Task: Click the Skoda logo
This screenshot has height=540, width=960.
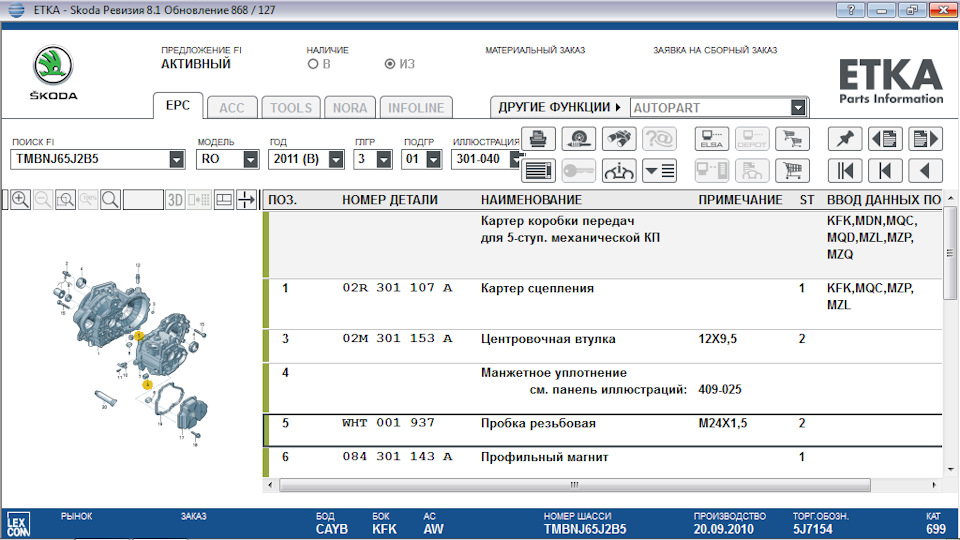Action: (53, 72)
